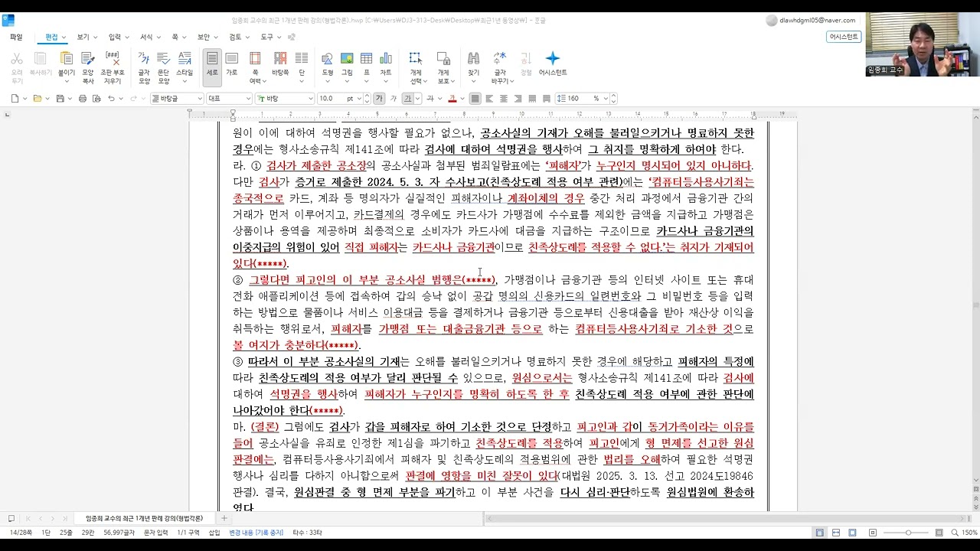Select the document tab 임종희 교수의 최근 1개년 판례 강의
980x551 pixels.
coord(144,518)
